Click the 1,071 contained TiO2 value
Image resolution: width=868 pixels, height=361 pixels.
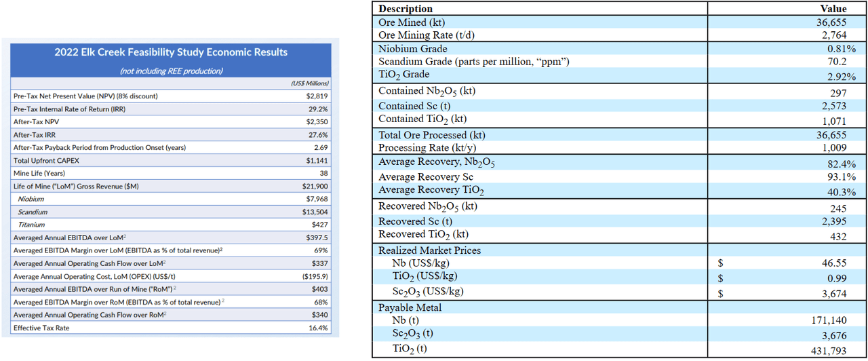834,120
